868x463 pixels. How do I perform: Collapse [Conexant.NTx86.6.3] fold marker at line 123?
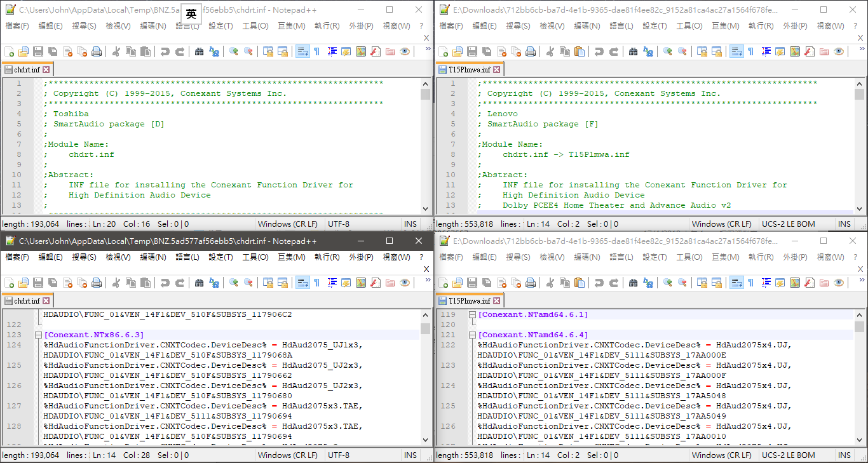(x=39, y=335)
